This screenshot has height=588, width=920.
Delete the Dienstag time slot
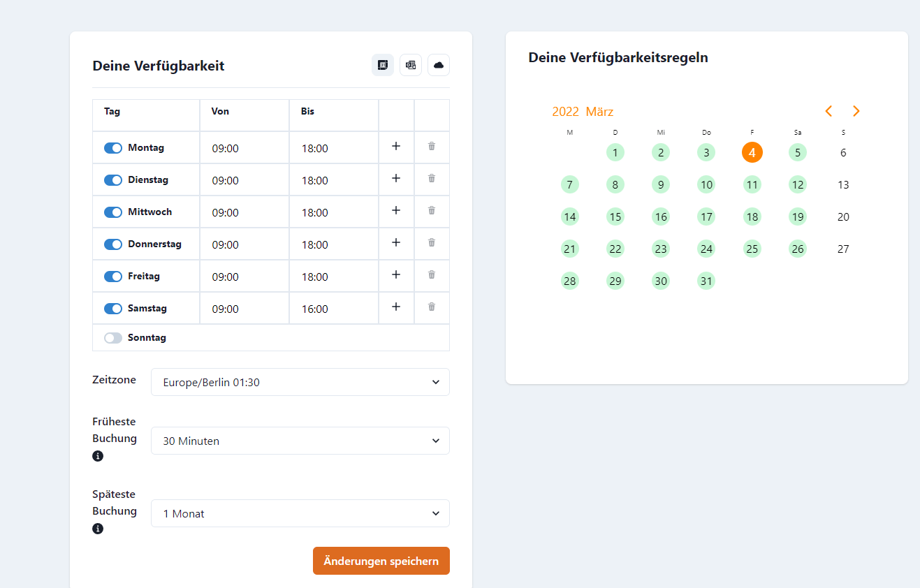pyautogui.click(x=432, y=179)
